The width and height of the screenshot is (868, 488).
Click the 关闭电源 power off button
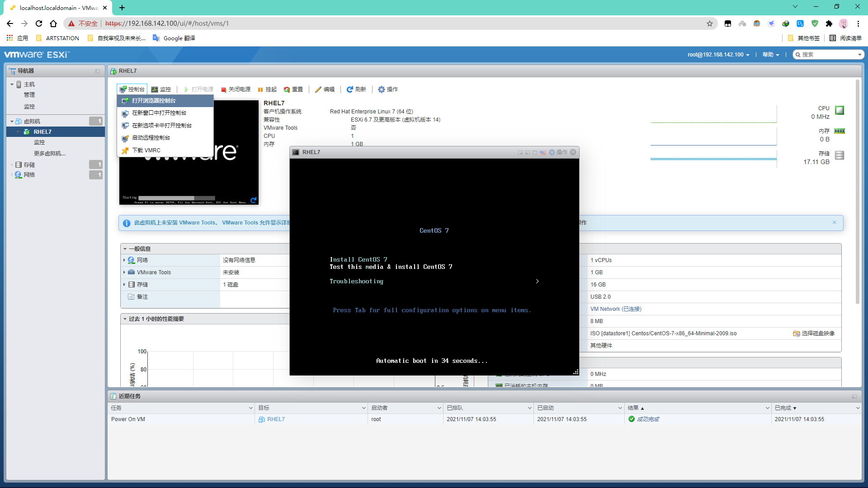pyautogui.click(x=236, y=89)
